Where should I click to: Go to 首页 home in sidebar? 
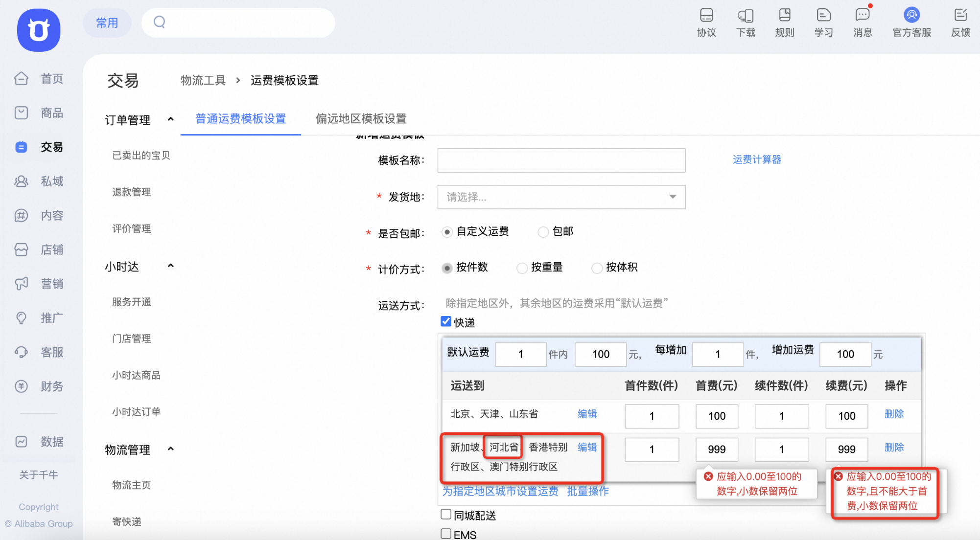pyautogui.click(x=39, y=79)
